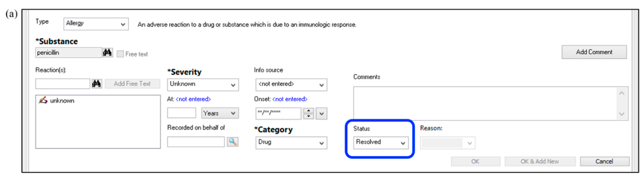Click the Recorded on behalf of field
The height and width of the screenshot is (179, 644).
coord(196,142)
